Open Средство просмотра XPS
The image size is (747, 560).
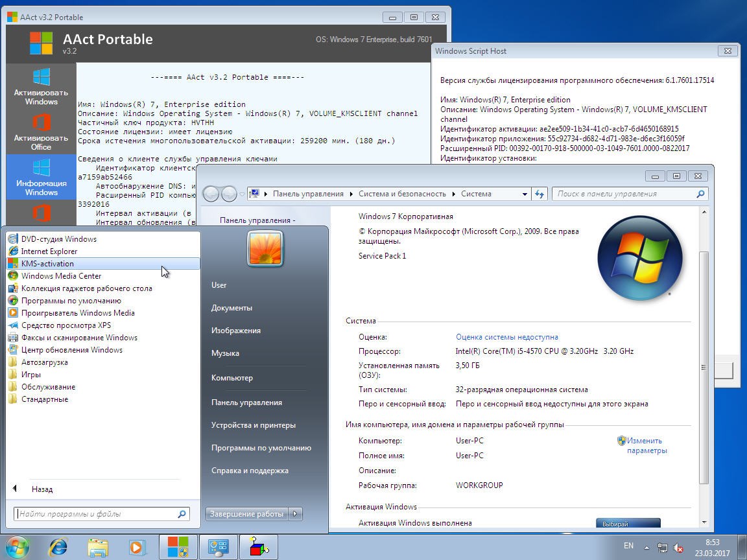102,326
